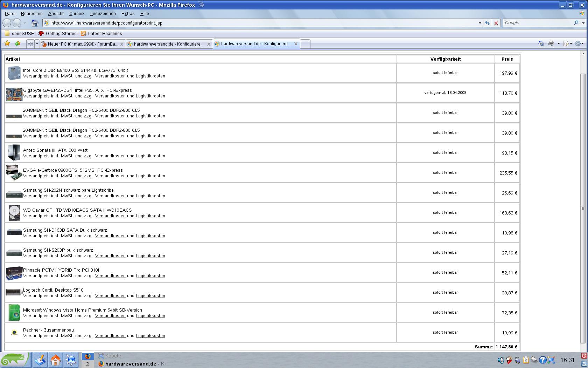Click the Windows Vista box thumbnail
This screenshot has height=368, width=588.
tap(14, 313)
